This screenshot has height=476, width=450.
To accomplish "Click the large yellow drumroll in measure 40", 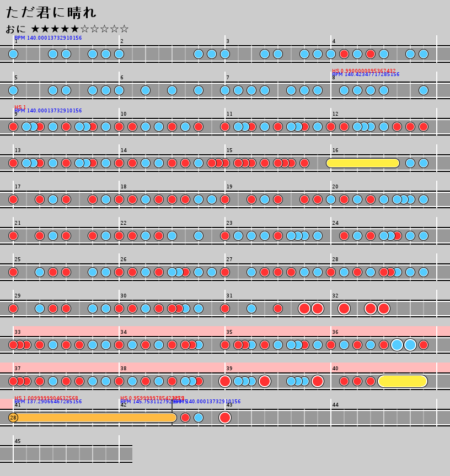I will (x=402, y=381).
